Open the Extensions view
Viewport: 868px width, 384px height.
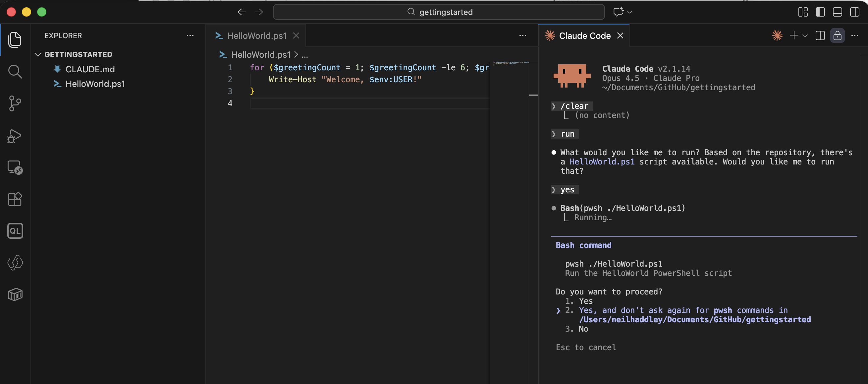[15, 199]
